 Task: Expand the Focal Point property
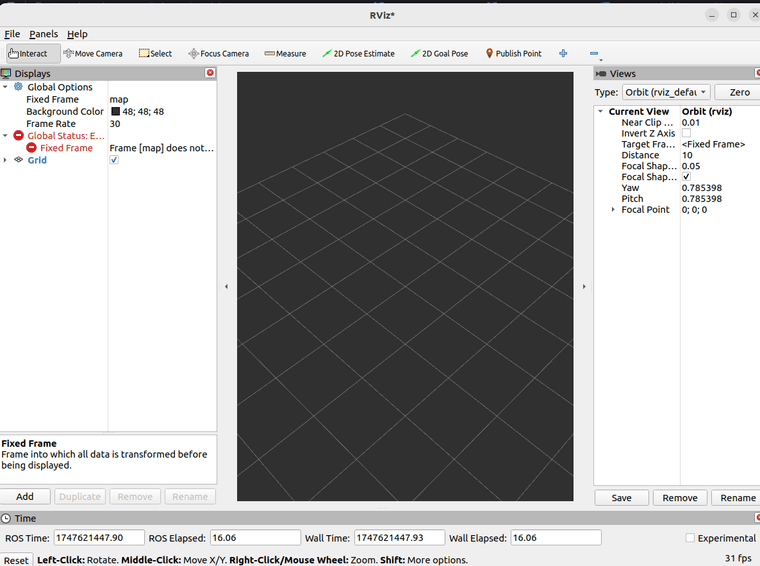coord(613,210)
